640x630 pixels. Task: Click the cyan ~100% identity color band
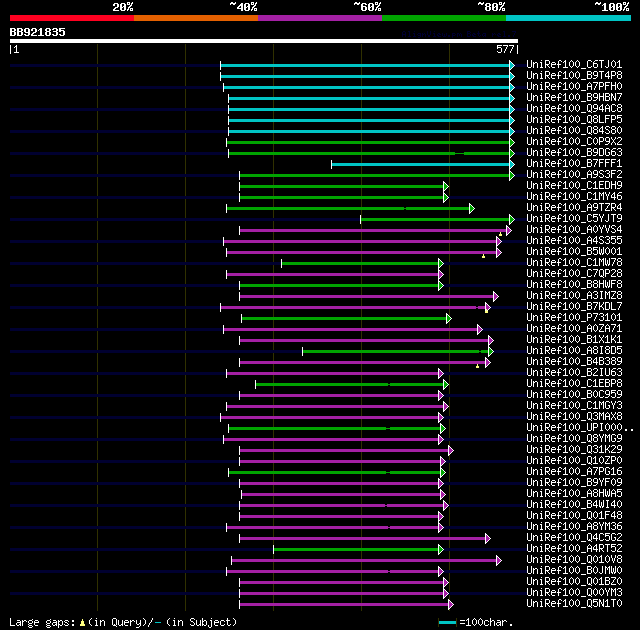click(568, 18)
